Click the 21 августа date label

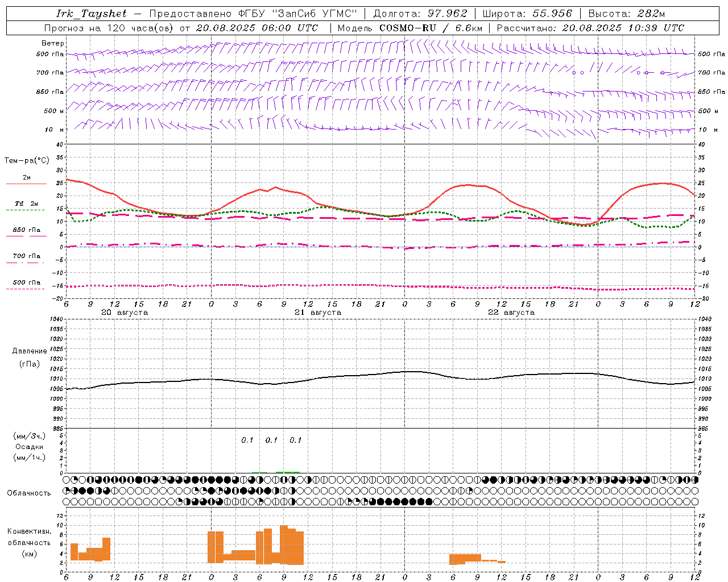(x=318, y=313)
